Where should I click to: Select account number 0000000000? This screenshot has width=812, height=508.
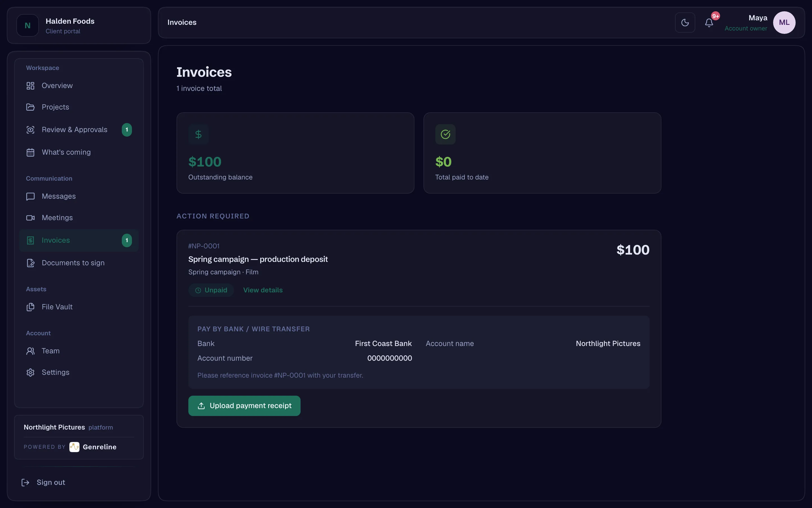[390, 358]
